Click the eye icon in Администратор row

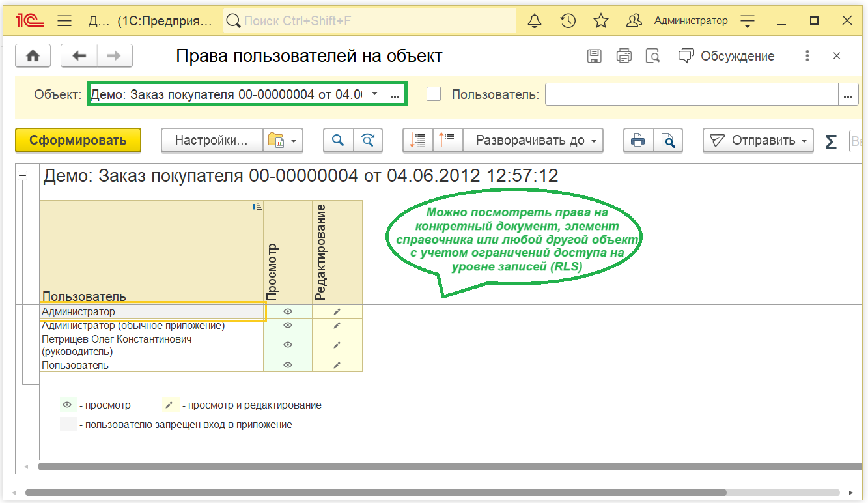(288, 312)
